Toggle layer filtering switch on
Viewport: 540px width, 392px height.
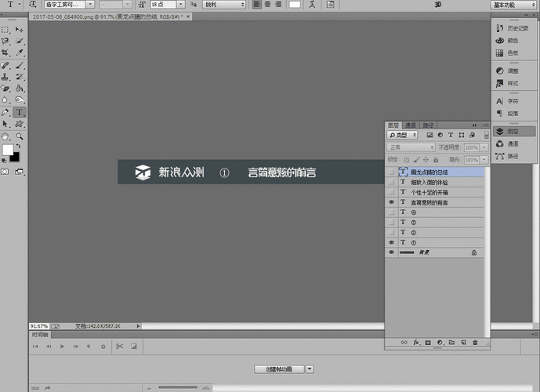point(486,135)
